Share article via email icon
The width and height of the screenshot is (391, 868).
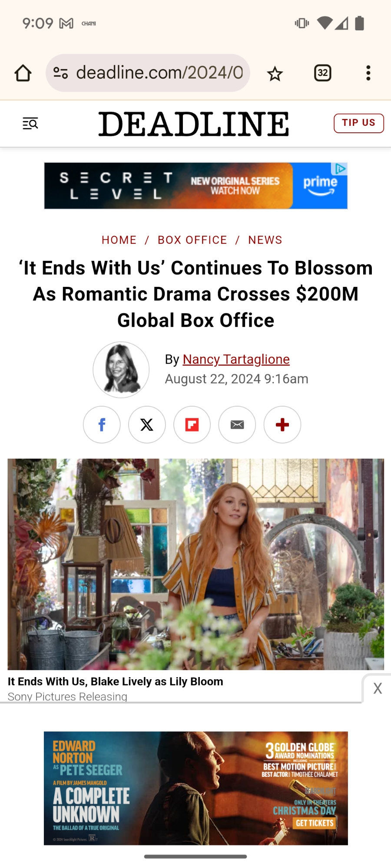[237, 424]
